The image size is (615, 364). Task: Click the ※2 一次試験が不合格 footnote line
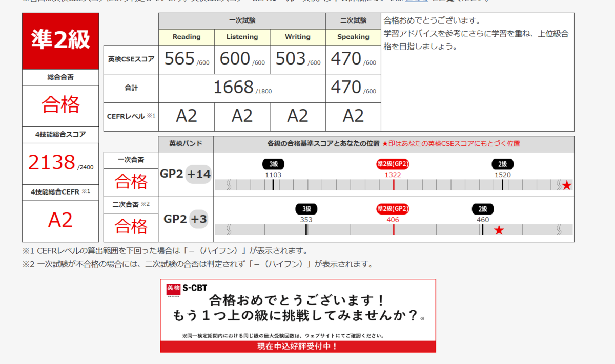tap(197, 264)
